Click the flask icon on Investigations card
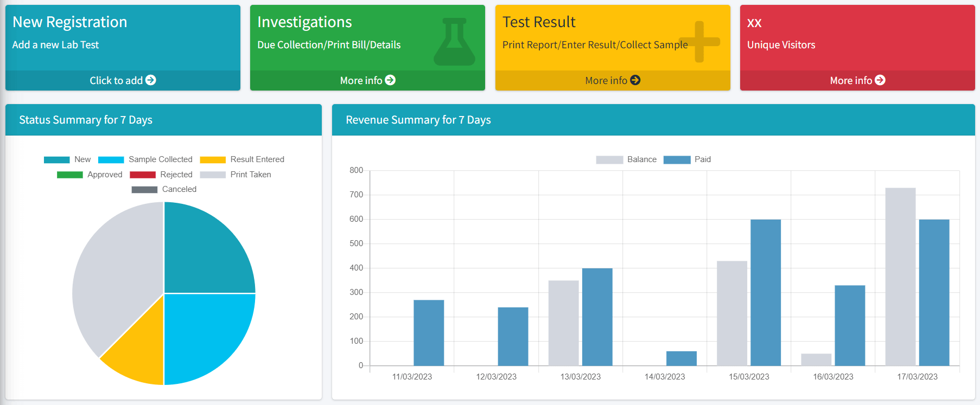980x405 pixels. coord(454,42)
